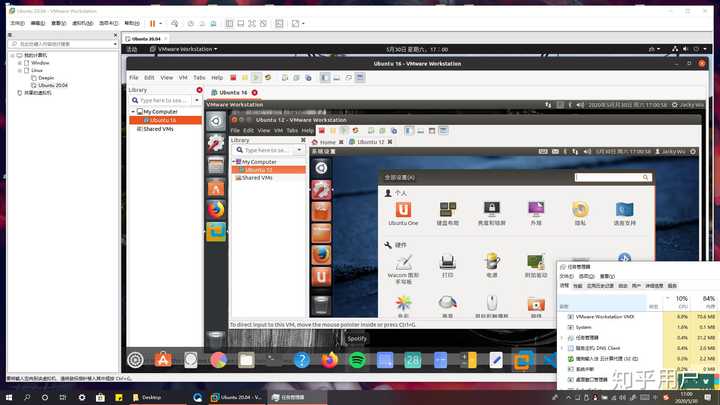Select Shared VMs in Ubuntu 16 window library

[x=158, y=129]
